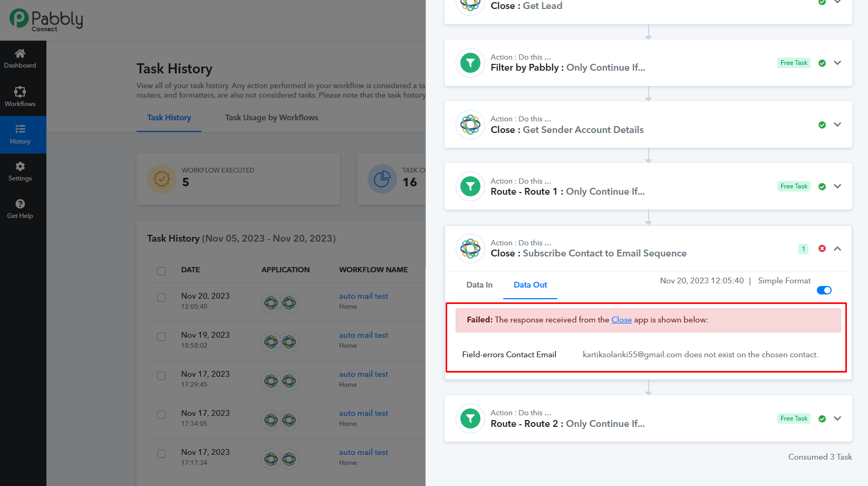
Task: Expand the Route 2 step
Action: (837, 418)
